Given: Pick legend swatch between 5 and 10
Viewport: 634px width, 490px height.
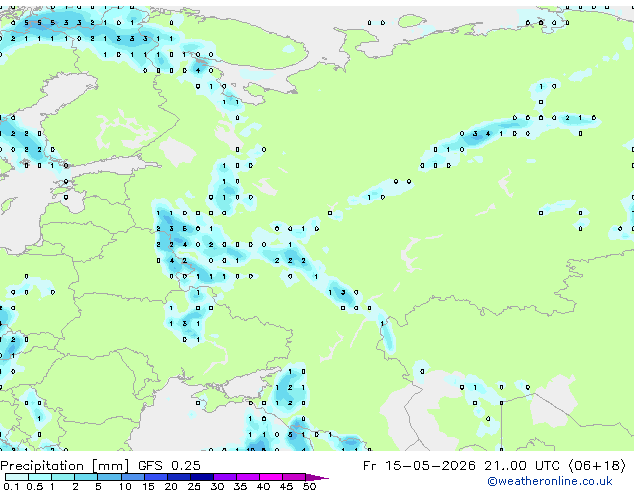Looking at the screenshot, I should [109, 477].
